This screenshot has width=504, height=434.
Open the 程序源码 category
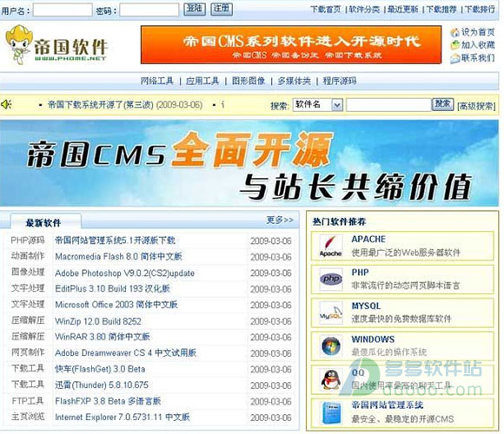340,81
